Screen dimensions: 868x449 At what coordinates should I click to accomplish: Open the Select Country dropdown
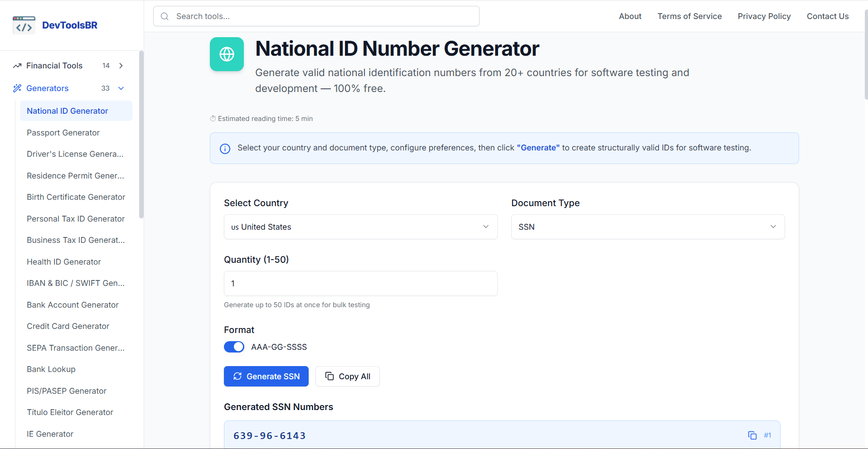(361, 227)
